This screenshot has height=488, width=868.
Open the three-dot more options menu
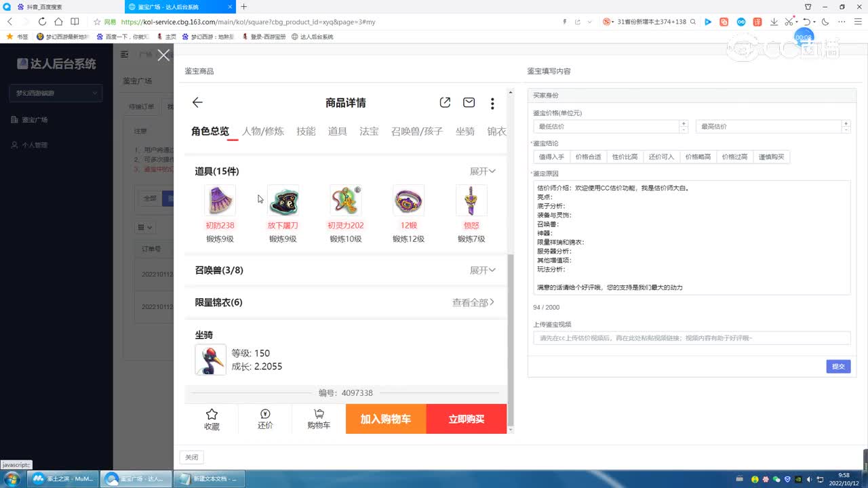[492, 102]
